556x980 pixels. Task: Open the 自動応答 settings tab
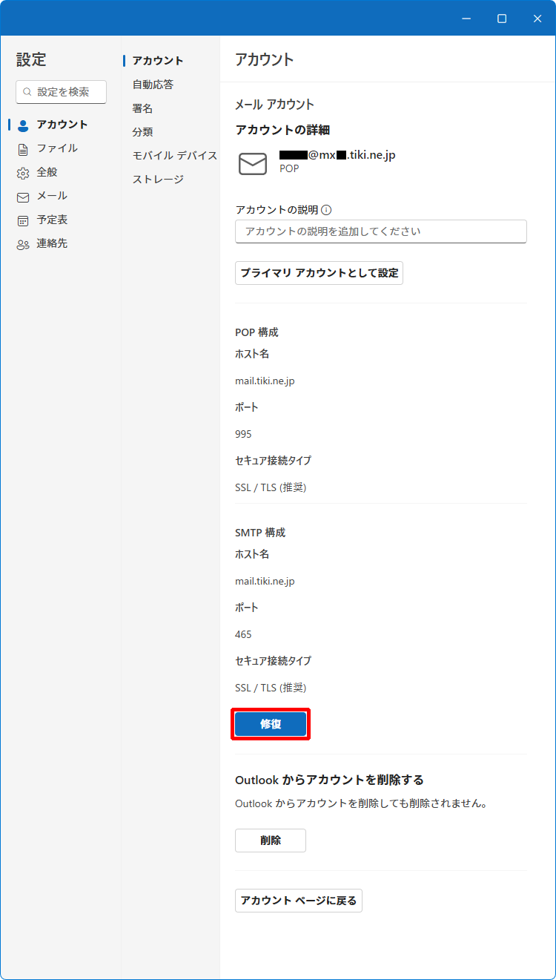[153, 85]
